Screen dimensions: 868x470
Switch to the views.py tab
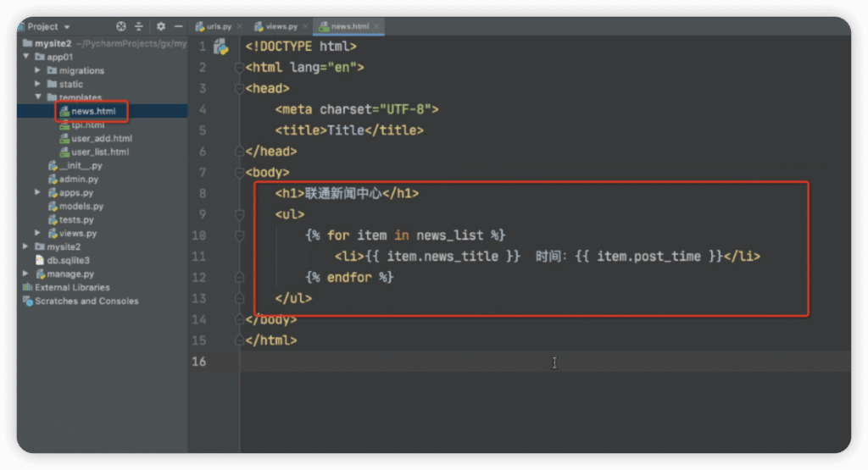click(275, 27)
